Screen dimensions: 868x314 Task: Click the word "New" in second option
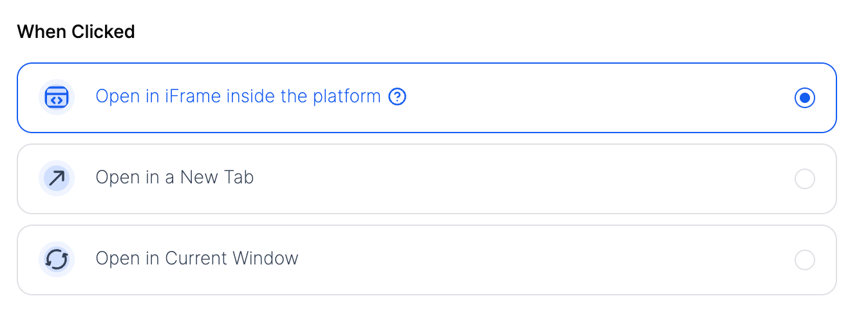tap(200, 178)
